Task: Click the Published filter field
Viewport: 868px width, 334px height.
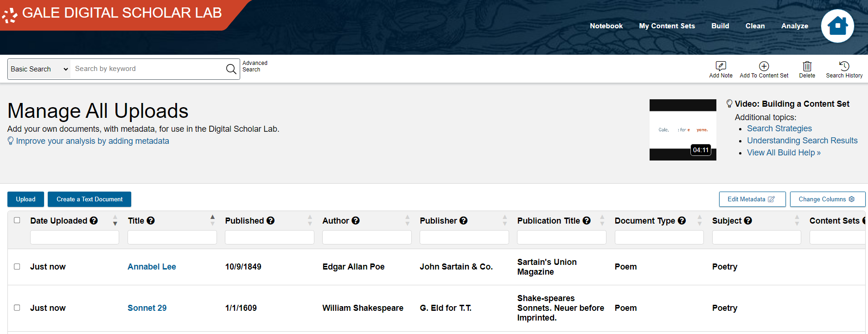Action: (x=269, y=238)
